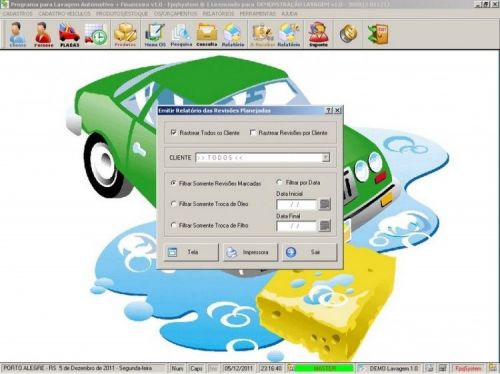Click the 05/12/2011 date in the status bar
The height and width of the screenshot is (374, 500).
point(238,368)
